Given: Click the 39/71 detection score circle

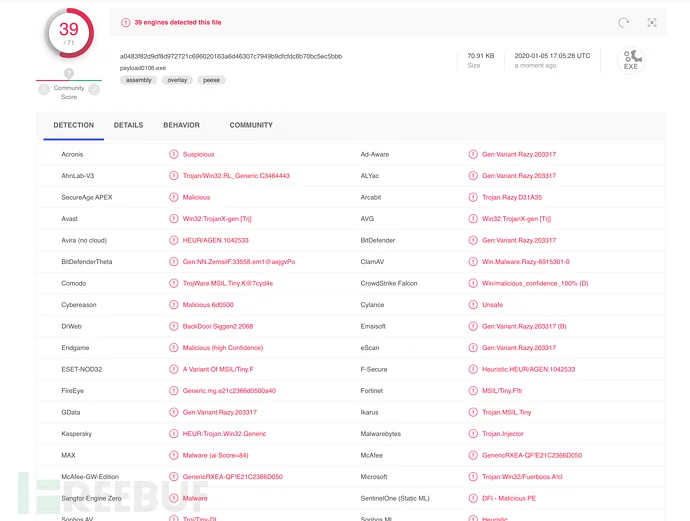Looking at the screenshot, I should [x=69, y=33].
